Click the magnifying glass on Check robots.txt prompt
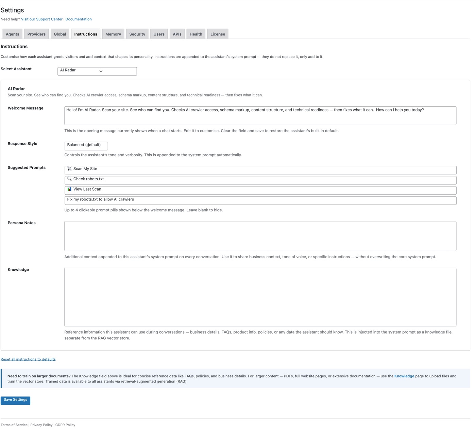The height and width of the screenshot is (448, 476). point(69,179)
